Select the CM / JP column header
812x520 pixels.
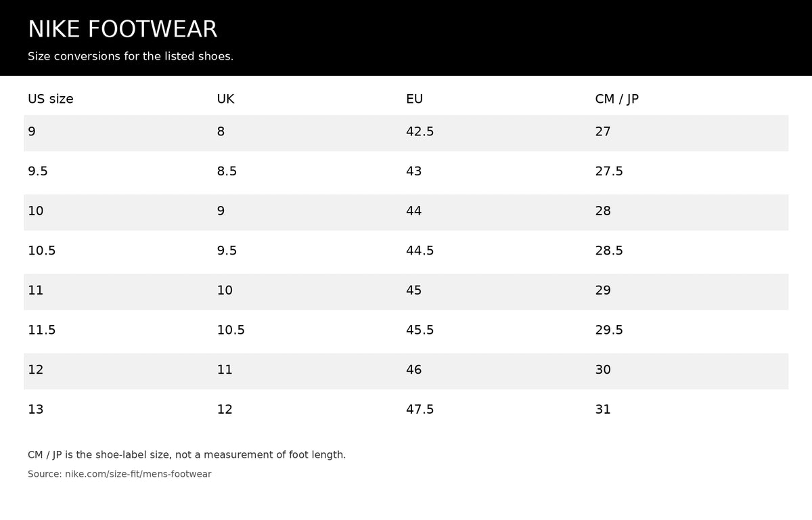point(616,99)
